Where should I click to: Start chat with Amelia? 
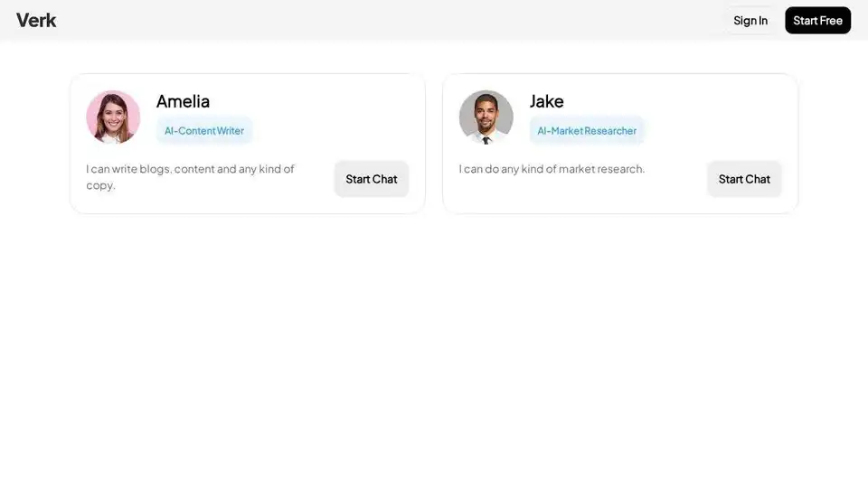[x=372, y=179]
